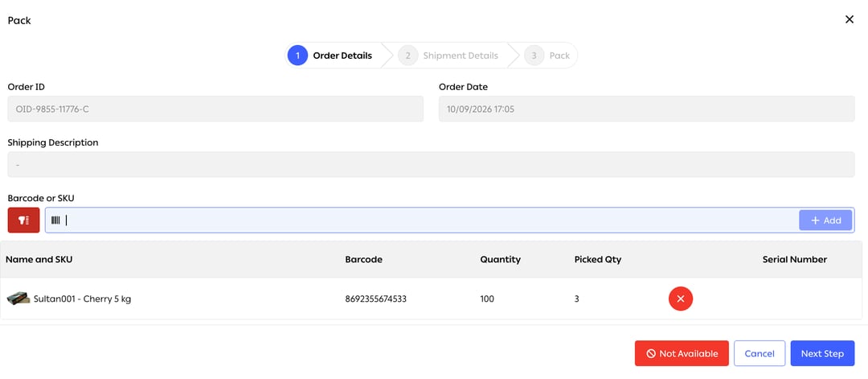Click the Add button
The height and width of the screenshot is (379, 868).
825,220
